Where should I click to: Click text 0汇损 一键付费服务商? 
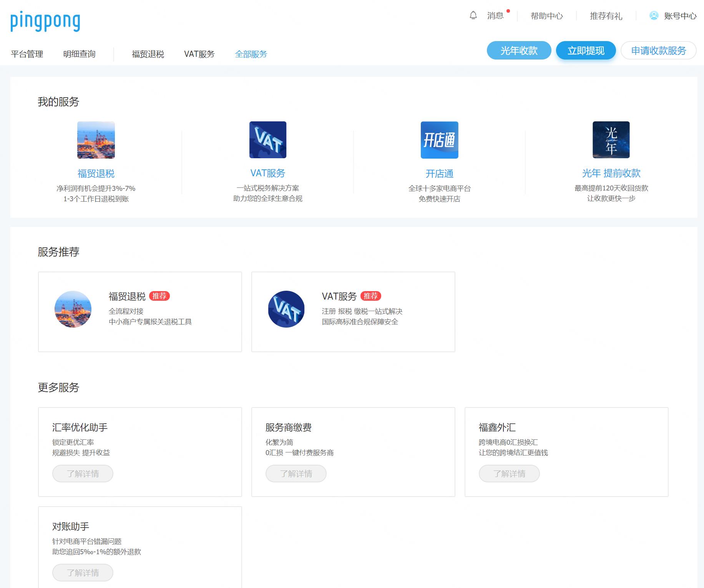click(x=300, y=453)
